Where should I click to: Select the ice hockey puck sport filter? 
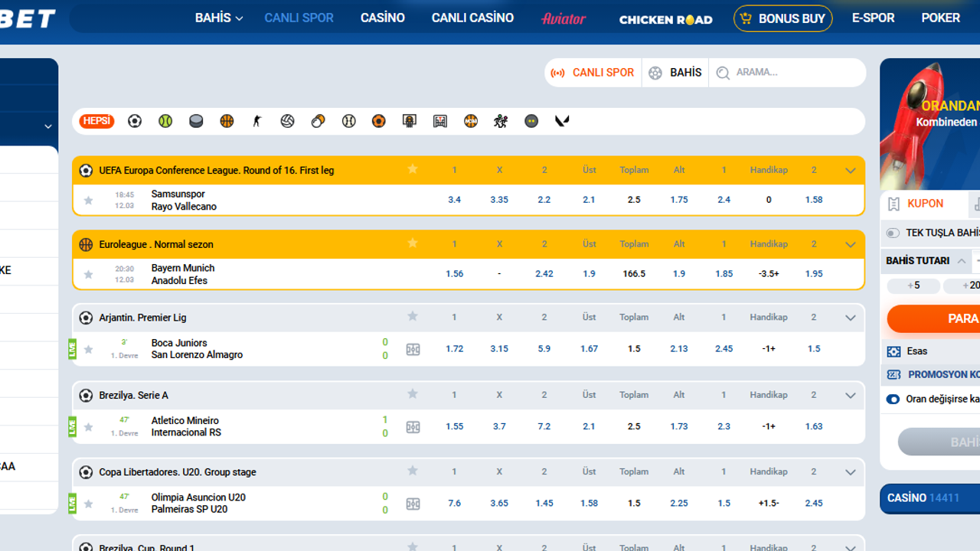196,121
